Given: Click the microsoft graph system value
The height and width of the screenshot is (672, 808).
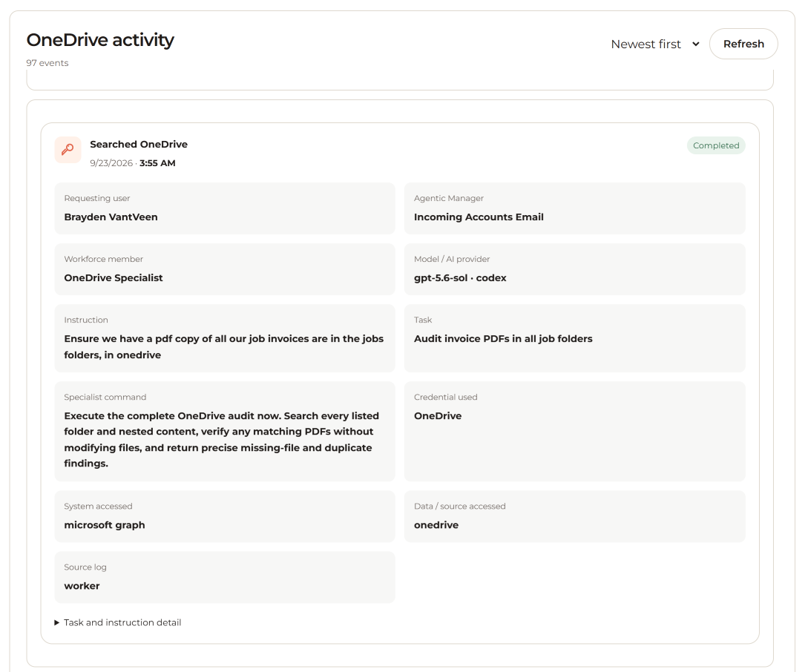Looking at the screenshot, I should pyautogui.click(x=105, y=524).
